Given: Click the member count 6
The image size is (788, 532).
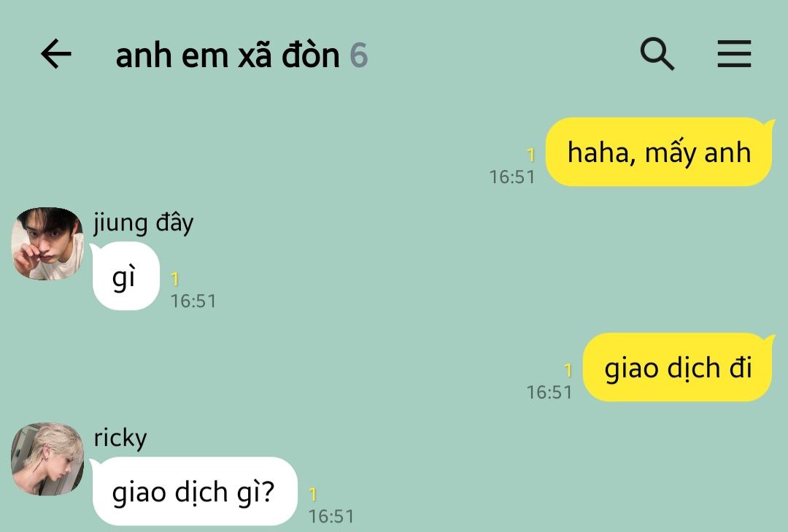Looking at the screenshot, I should (x=359, y=55).
